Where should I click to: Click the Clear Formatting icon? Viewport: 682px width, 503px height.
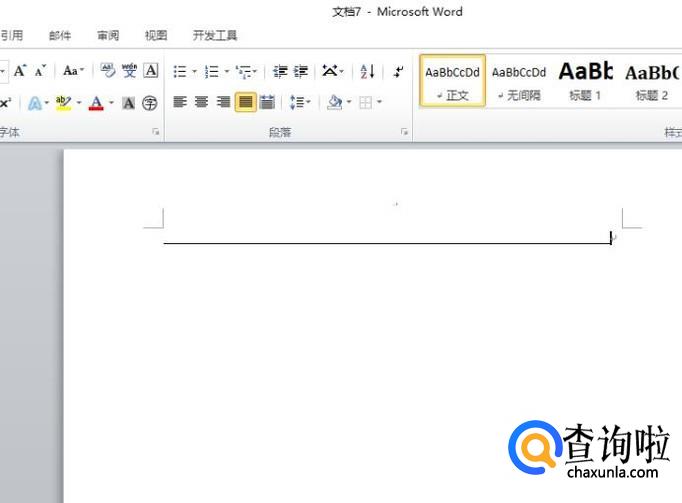pos(108,71)
